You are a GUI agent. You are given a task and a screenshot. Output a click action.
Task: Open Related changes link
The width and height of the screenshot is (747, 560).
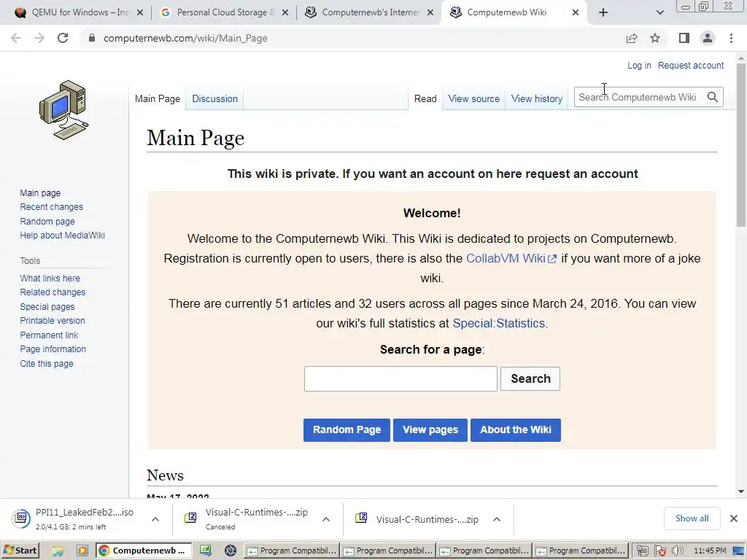point(53,292)
